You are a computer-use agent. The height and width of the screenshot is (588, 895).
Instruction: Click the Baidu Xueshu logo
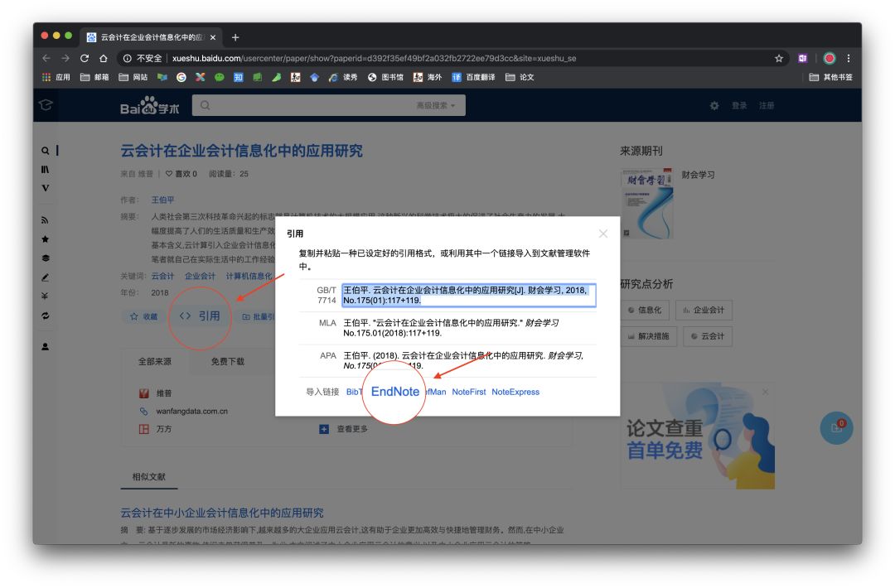(x=149, y=105)
